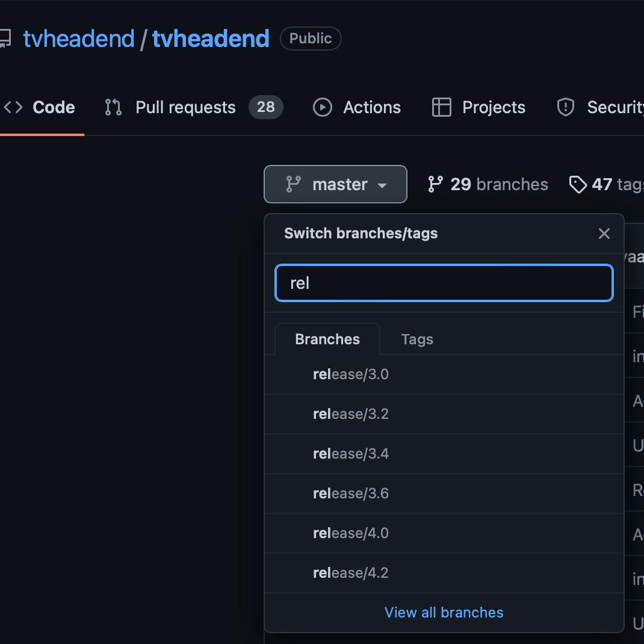Click the 28 pull requests counter

266,107
